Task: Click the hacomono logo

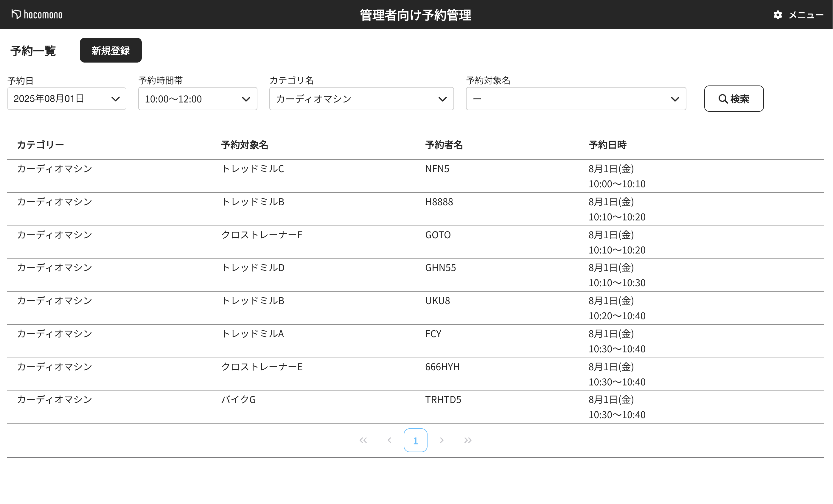Action: 37,15
